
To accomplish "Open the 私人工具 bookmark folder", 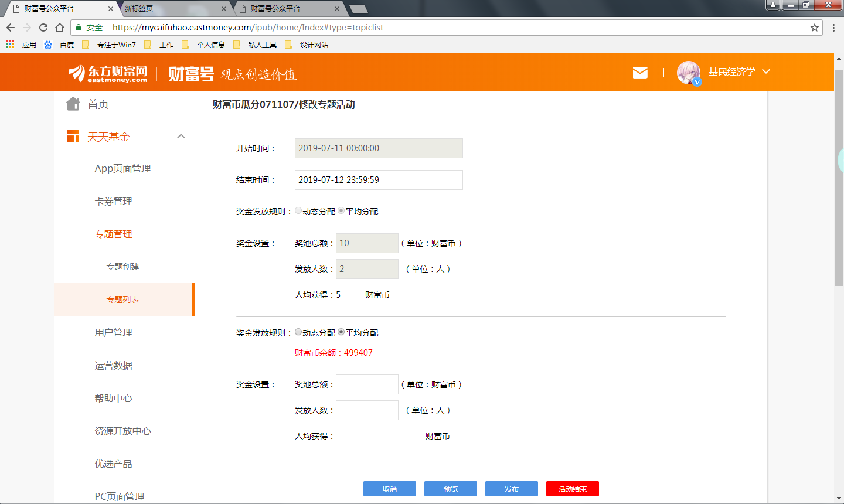I will coord(255,45).
